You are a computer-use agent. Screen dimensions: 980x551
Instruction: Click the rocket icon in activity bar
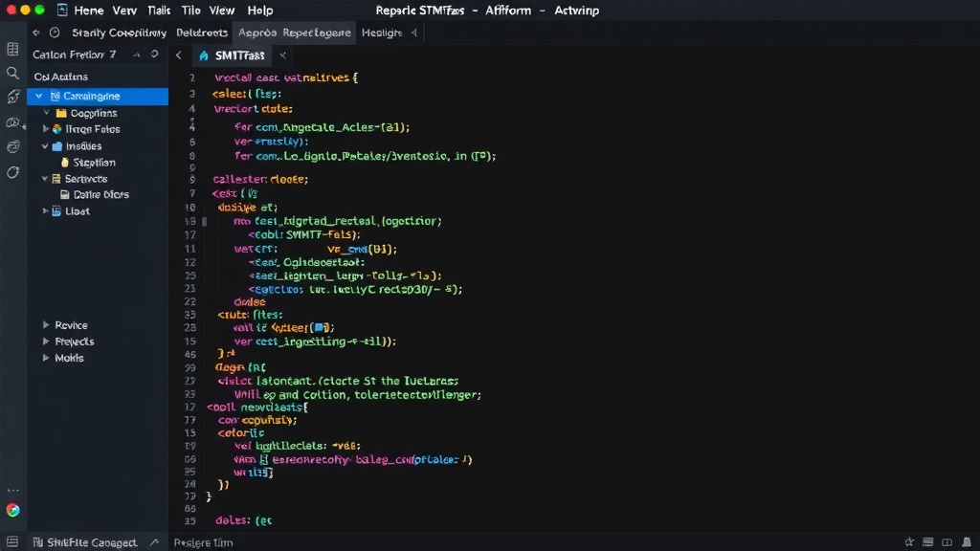[12, 97]
